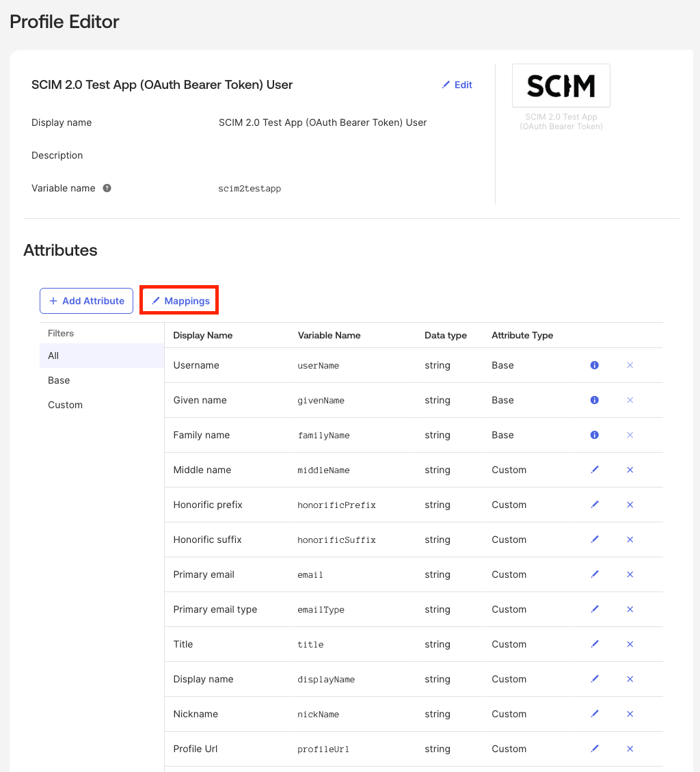
Task: Delete the Primary email attribute with X icon
Action: (630, 574)
